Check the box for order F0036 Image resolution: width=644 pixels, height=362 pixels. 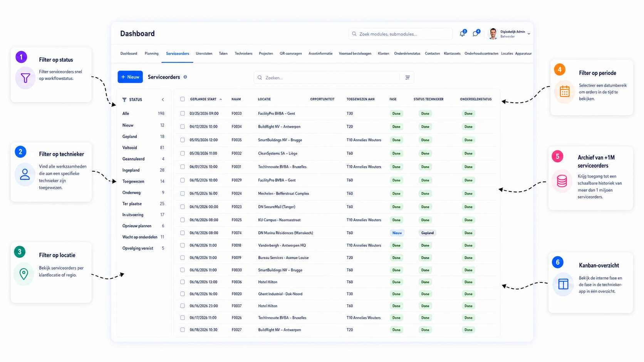(x=183, y=282)
